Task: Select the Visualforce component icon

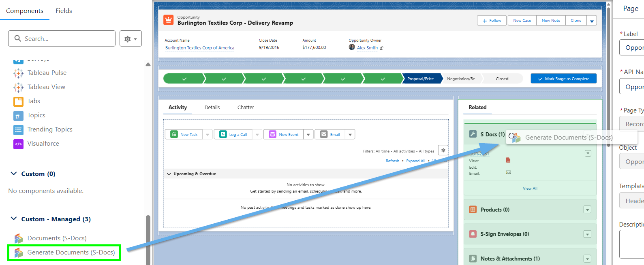Action: pyautogui.click(x=18, y=144)
